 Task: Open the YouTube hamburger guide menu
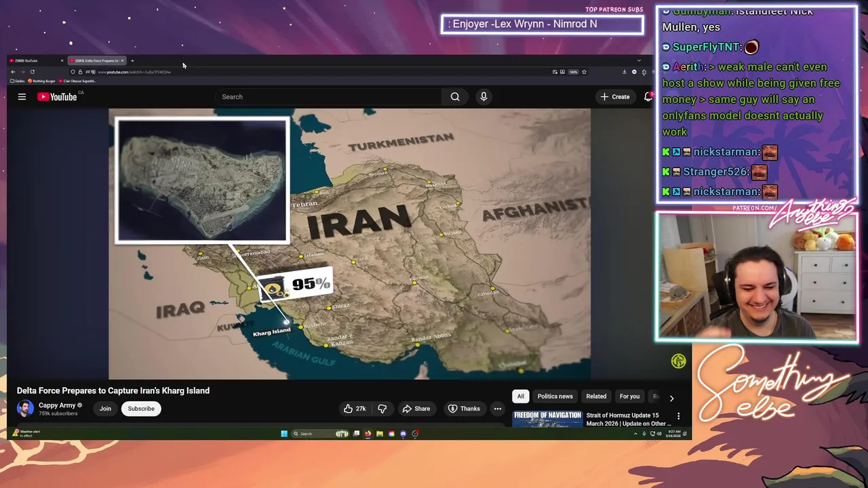pyautogui.click(x=22, y=97)
